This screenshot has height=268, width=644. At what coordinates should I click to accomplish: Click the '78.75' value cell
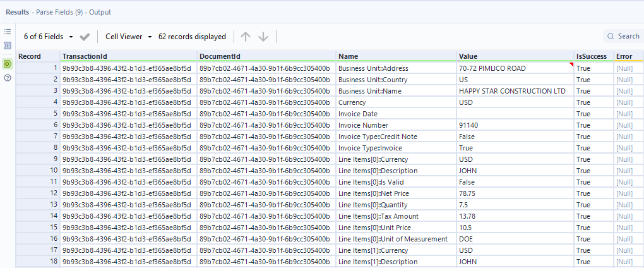[x=515, y=193]
